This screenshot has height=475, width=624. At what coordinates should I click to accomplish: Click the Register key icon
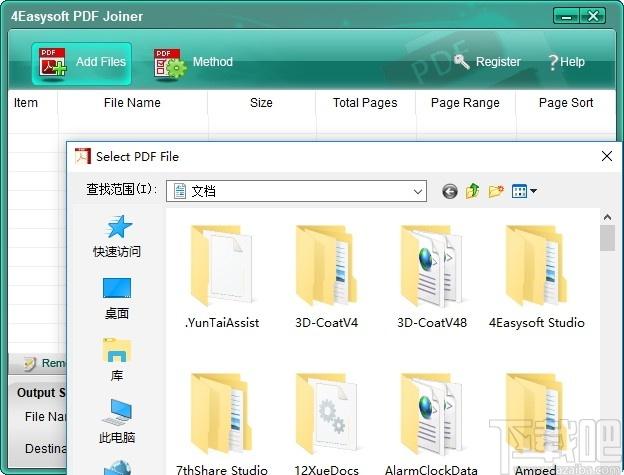[462, 62]
